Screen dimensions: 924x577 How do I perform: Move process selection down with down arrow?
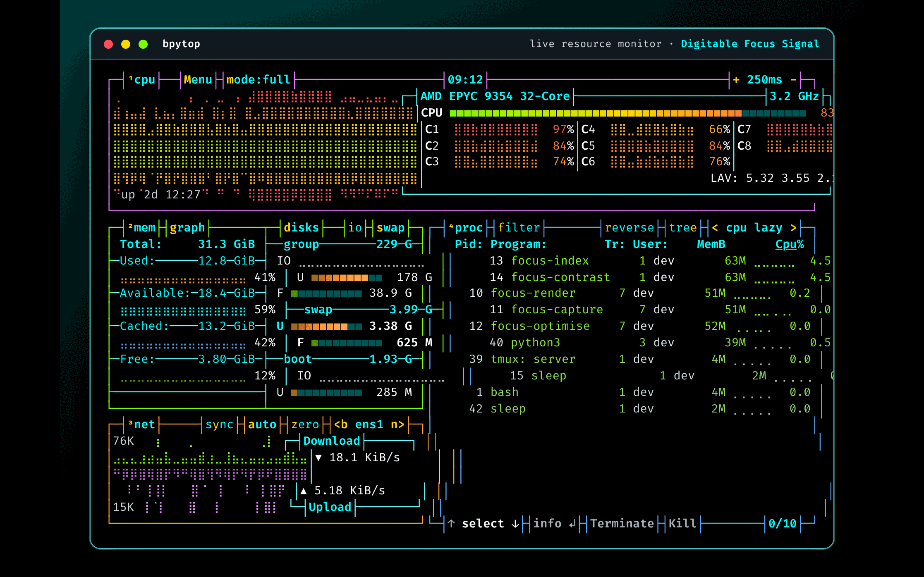pyautogui.click(x=515, y=523)
